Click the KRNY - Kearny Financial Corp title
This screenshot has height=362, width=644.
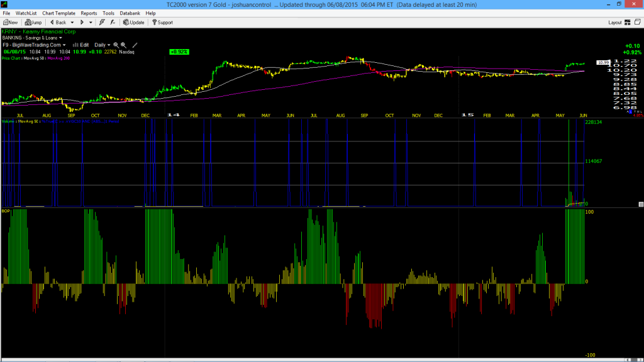pos(38,31)
